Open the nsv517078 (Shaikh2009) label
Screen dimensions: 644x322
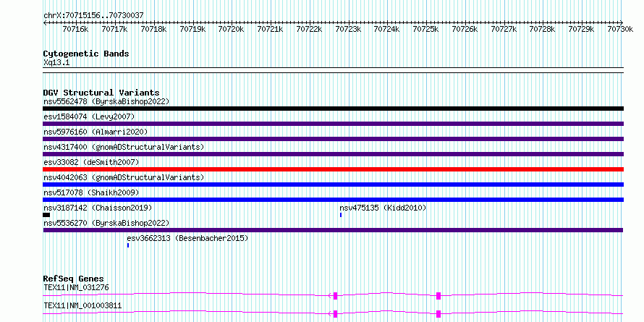(x=91, y=192)
